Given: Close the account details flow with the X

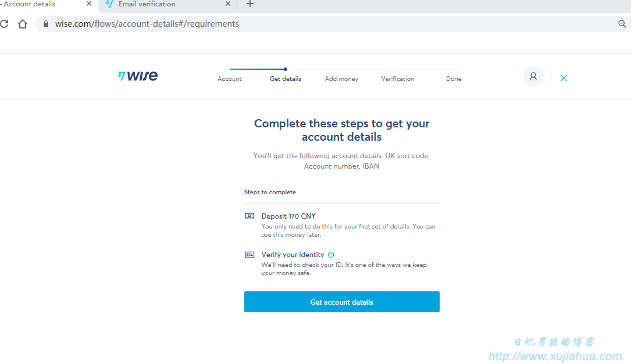Looking at the screenshot, I should click(564, 78).
